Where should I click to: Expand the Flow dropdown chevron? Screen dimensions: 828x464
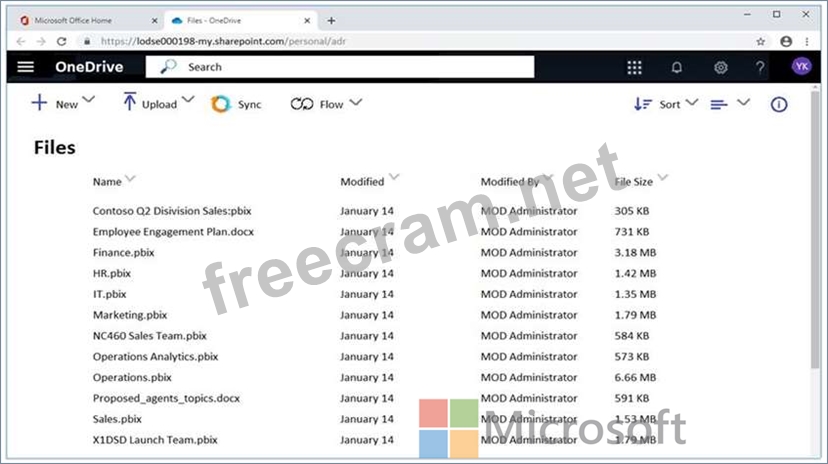click(x=356, y=102)
